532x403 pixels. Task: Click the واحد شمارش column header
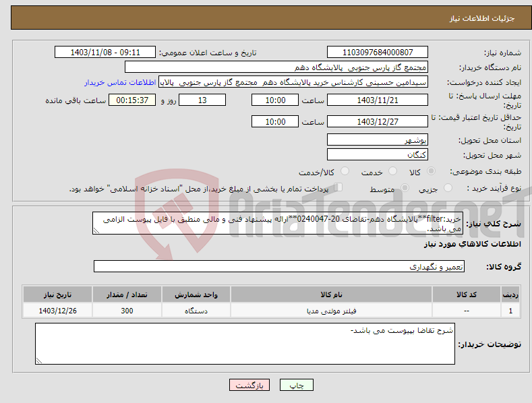click(196, 294)
